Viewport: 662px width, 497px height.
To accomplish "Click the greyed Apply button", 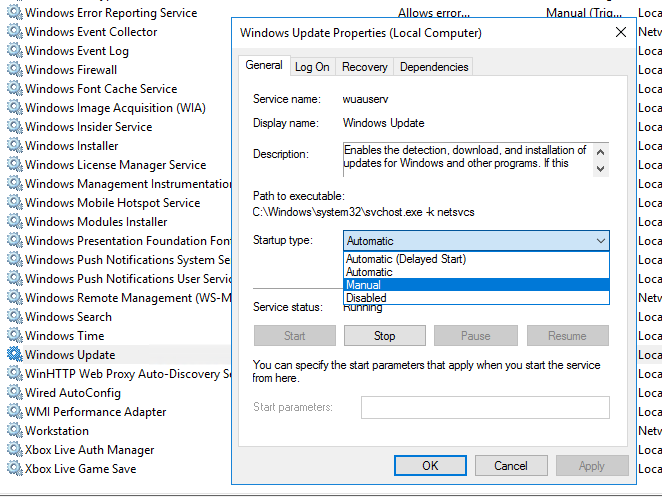I will (x=592, y=465).
